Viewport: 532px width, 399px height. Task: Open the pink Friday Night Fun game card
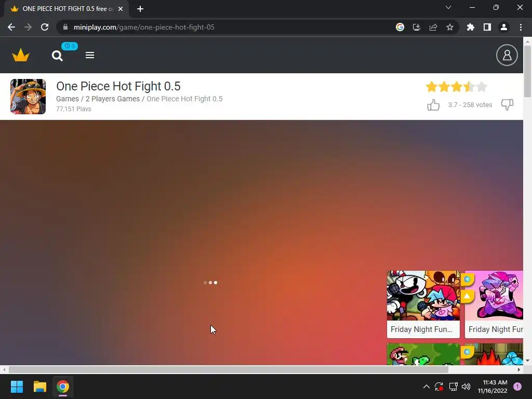(494, 304)
